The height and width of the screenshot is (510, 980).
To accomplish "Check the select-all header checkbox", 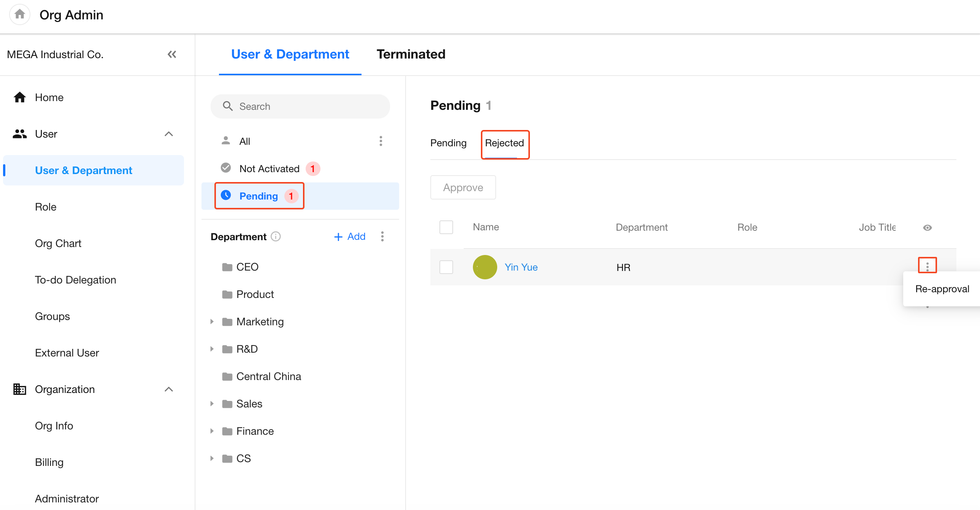I will click(x=446, y=227).
